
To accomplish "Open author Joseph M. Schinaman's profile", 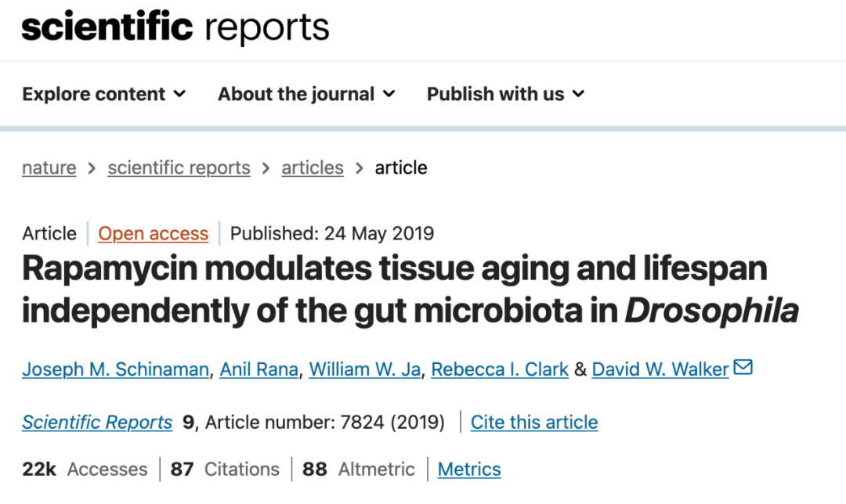I will pyautogui.click(x=115, y=369).
